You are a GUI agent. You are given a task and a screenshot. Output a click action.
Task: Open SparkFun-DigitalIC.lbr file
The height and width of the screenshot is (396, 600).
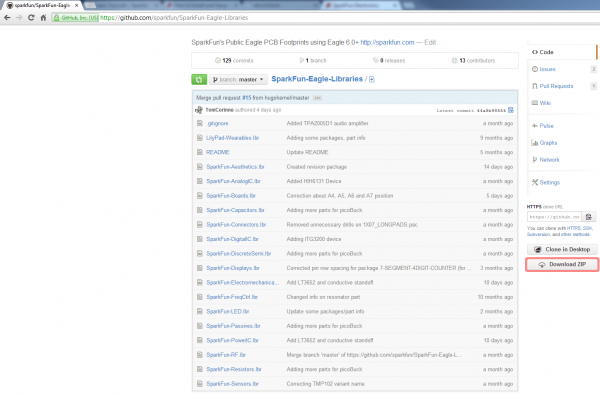232,239
